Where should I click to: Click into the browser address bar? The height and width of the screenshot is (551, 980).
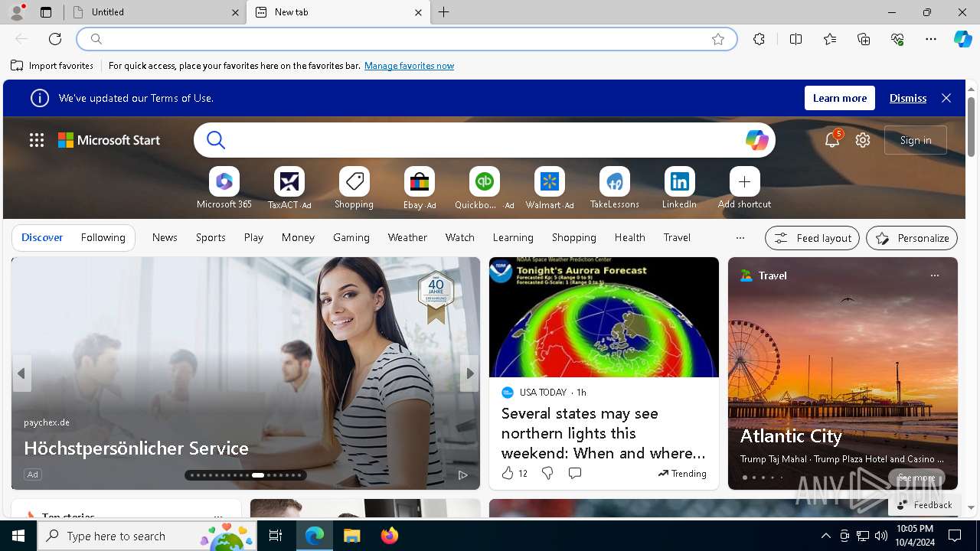406,39
